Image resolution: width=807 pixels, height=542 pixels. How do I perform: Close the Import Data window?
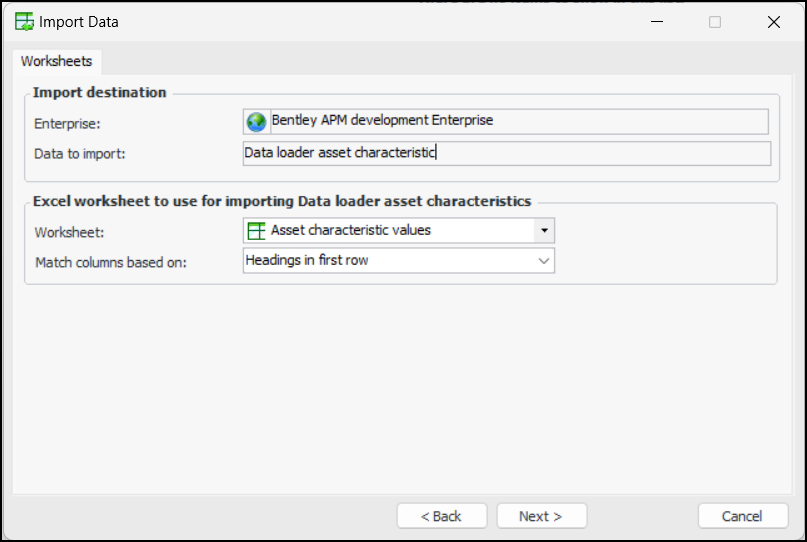(773, 21)
